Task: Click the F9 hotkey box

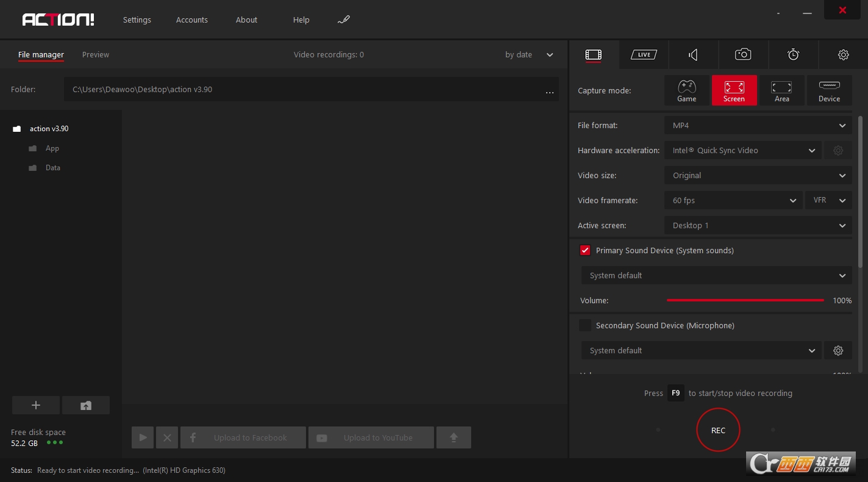Action: pos(675,393)
